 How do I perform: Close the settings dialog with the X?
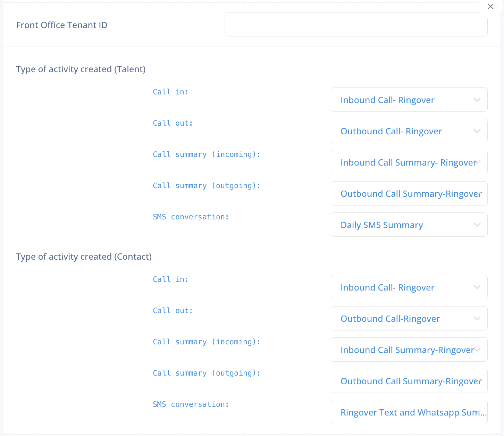[x=490, y=7]
